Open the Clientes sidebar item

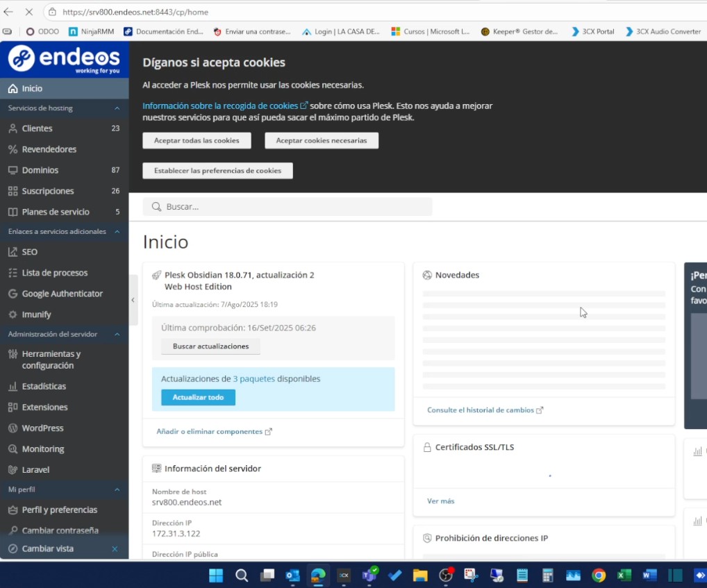[37, 128]
